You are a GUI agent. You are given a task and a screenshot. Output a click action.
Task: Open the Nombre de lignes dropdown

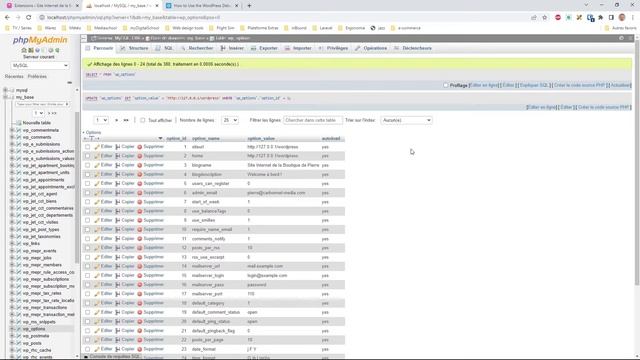click(x=230, y=120)
